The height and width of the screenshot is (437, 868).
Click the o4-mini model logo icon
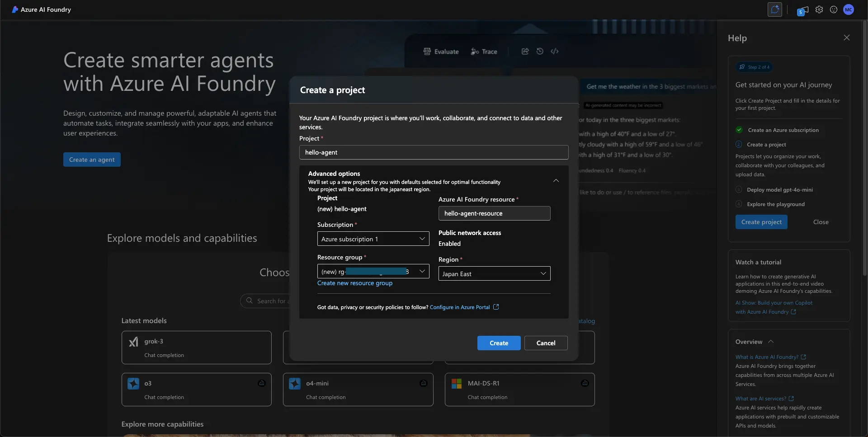point(295,384)
